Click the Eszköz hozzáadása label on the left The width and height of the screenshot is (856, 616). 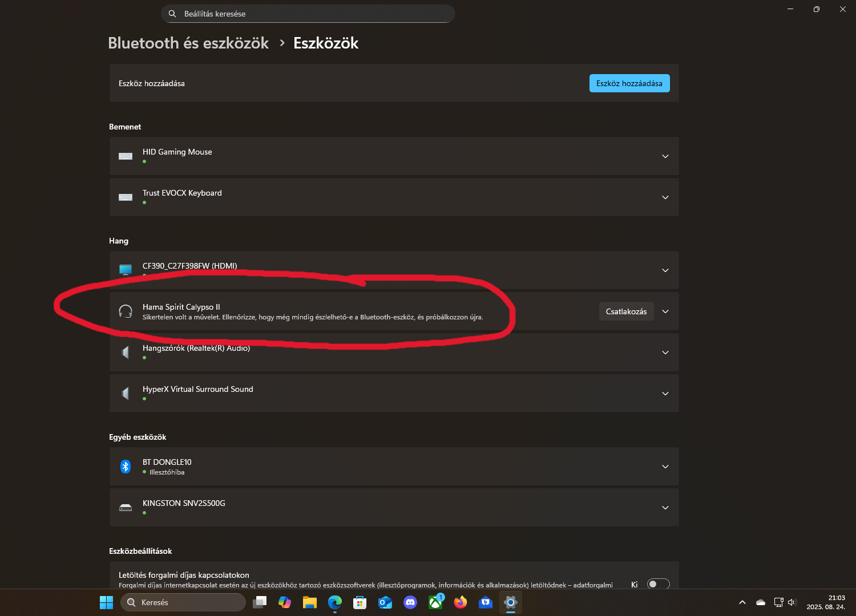(152, 83)
